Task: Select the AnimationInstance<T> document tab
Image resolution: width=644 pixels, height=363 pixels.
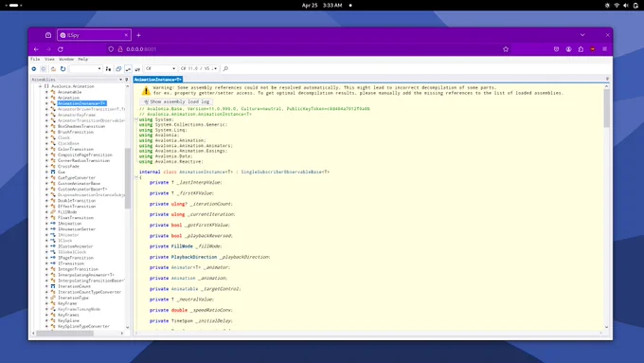Action: [x=158, y=80]
